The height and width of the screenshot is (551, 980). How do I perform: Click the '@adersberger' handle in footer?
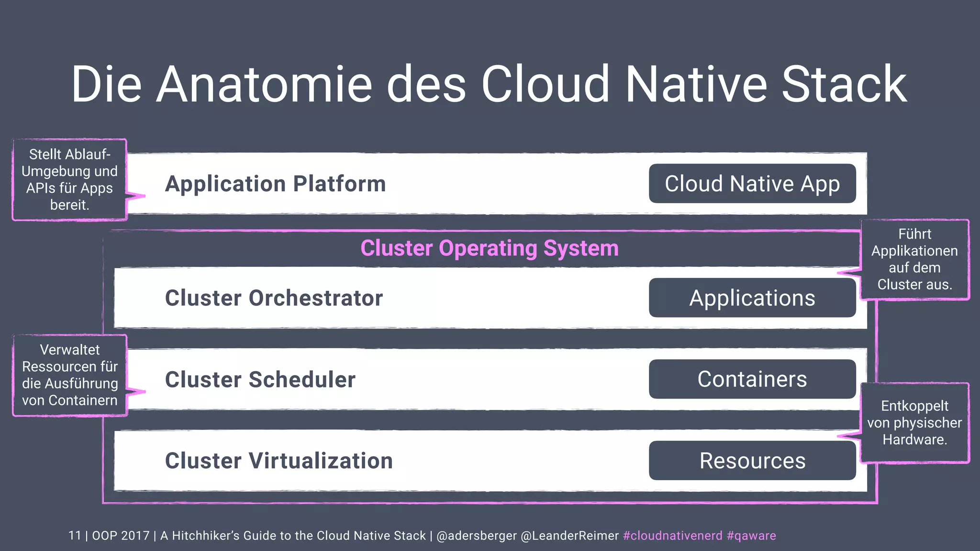pyautogui.click(x=477, y=536)
